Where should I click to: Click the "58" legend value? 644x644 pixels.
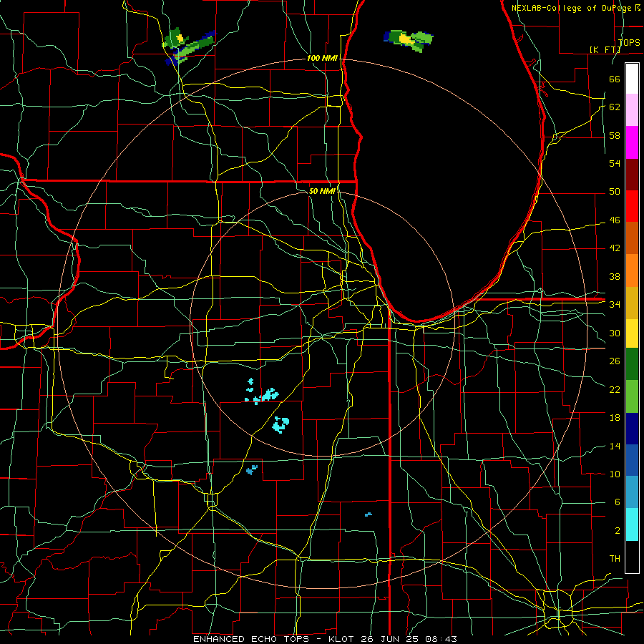[615, 135]
